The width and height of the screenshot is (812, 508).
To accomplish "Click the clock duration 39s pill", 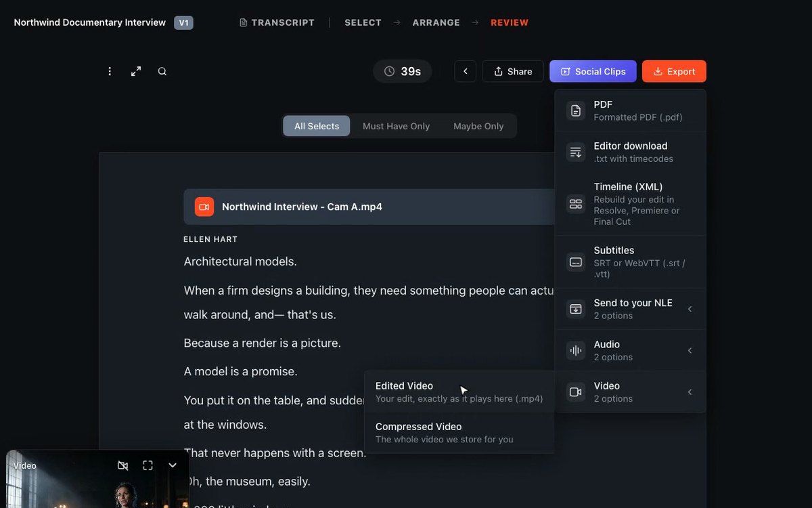I will pos(403,71).
